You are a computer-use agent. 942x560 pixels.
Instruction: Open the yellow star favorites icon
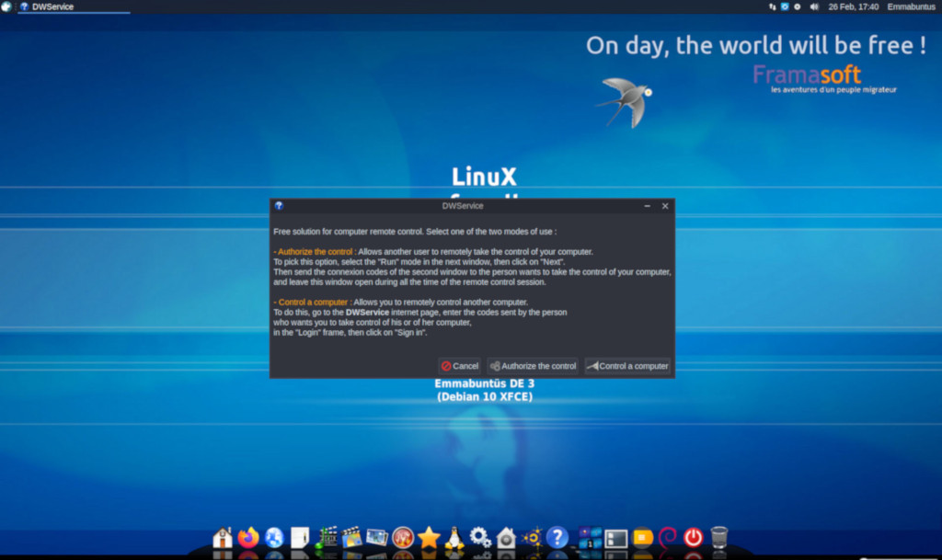pos(429,537)
